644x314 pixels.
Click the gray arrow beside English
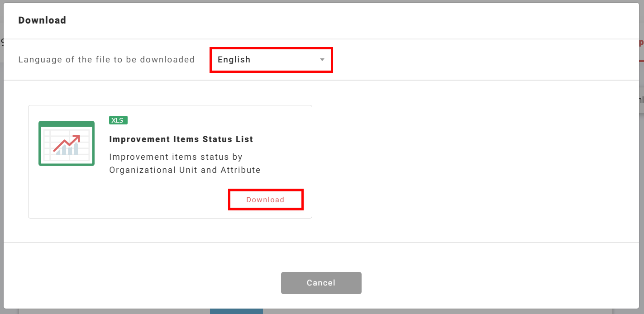322,60
